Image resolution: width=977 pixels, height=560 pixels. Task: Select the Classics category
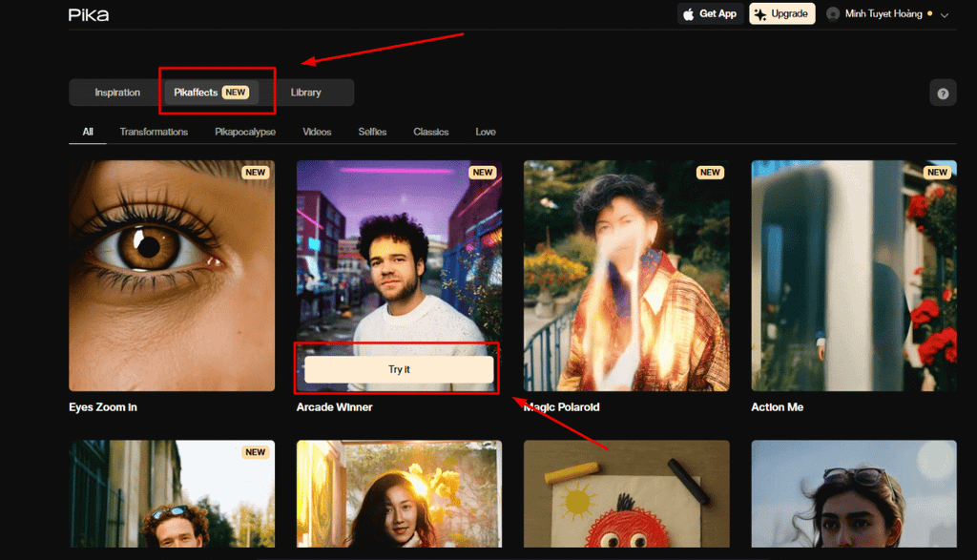coord(430,132)
